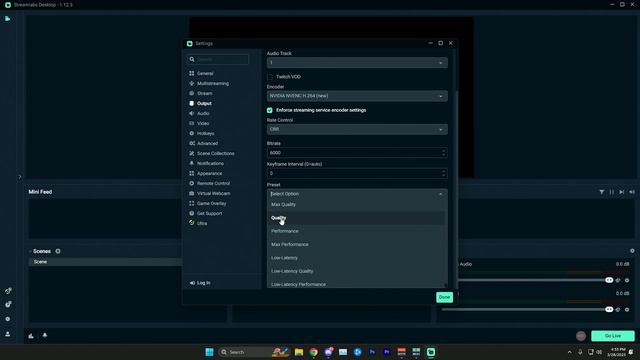Click the Get Support icon
The width and height of the screenshot is (640, 360).
(x=192, y=213)
